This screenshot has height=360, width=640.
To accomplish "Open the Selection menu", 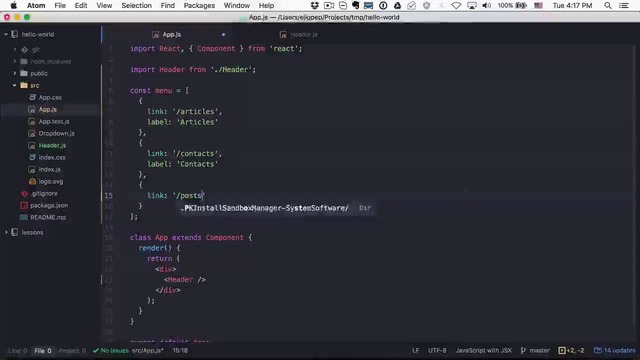I will (x=136, y=5).
